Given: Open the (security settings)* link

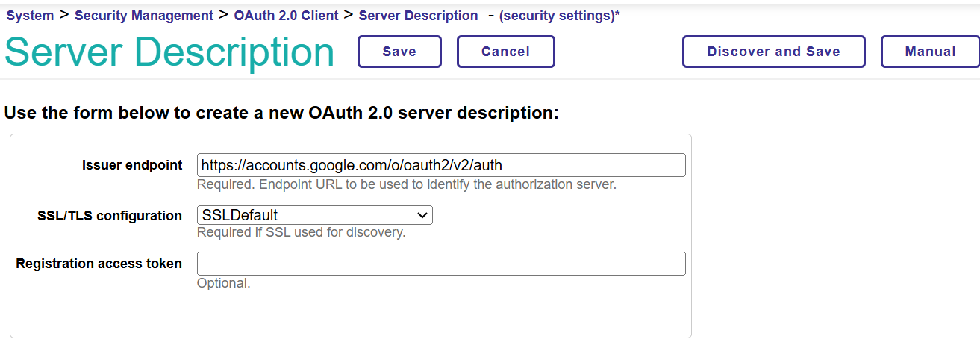Looking at the screenshot, I should tap(559, 16).
